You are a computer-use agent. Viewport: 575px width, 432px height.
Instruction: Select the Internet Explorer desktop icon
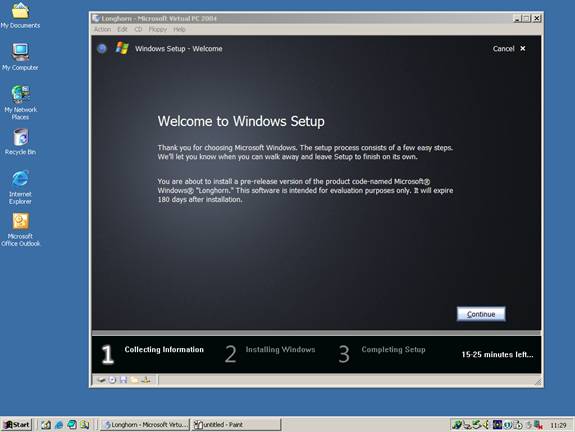[20, 187]
